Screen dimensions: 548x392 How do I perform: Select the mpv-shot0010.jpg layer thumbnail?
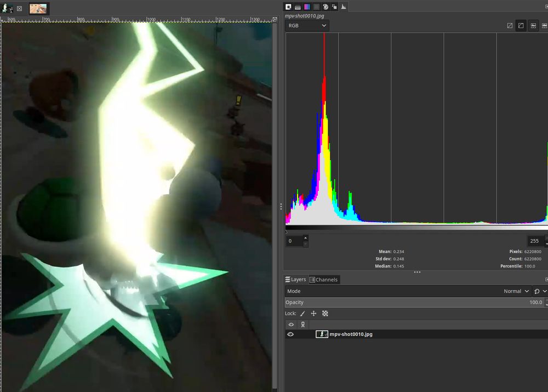(322, 334)
